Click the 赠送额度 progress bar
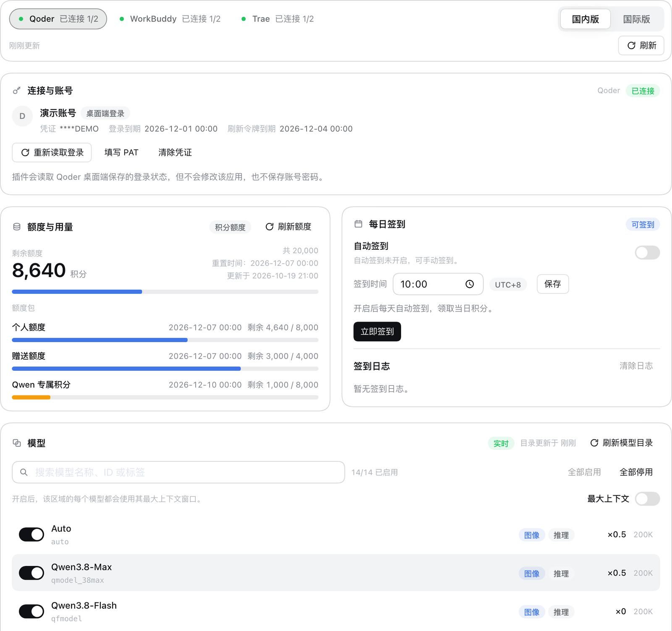The image size is (672, 631). click(165, 369)
